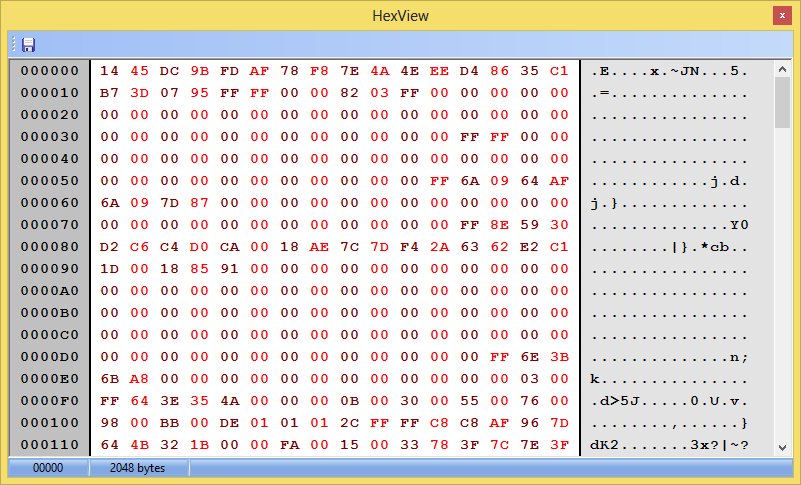Select offset label 000050

tap(50, 180)
